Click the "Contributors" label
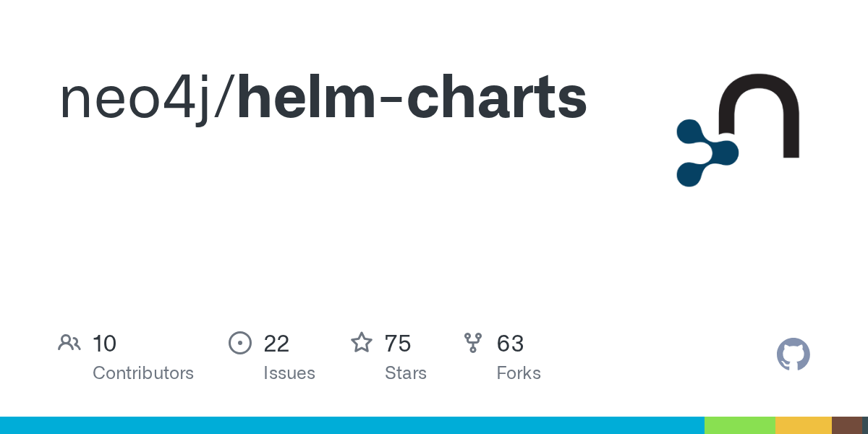The width and height of the screenshot is (868, 434). point(143,373)
